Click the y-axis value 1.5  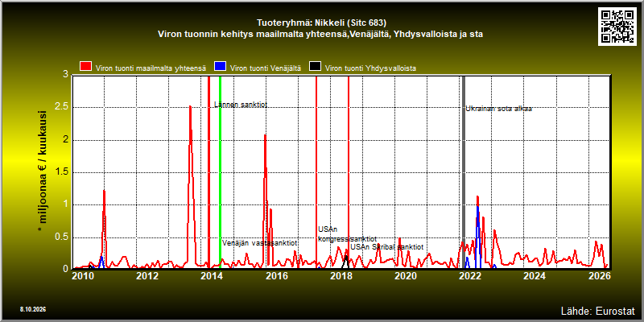pyautogui.click(x=61, y=172)
